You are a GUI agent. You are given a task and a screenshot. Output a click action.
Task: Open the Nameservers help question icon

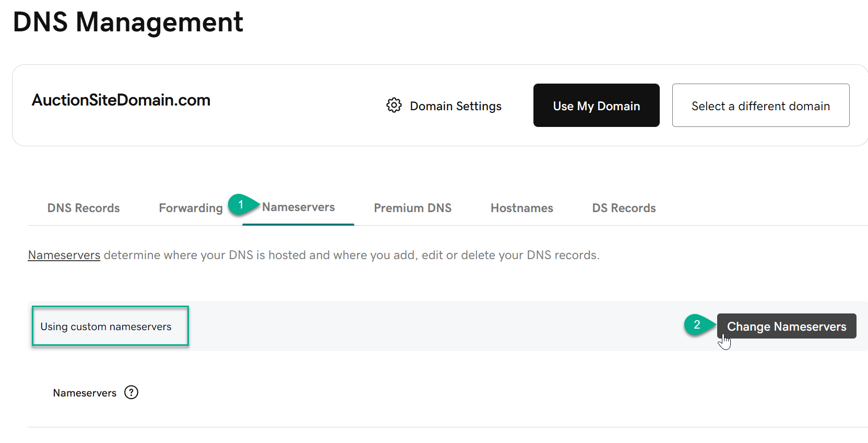pos(131,392)
